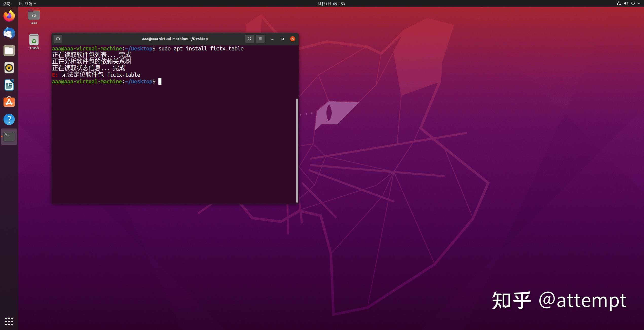The width and height of the screenshot is (644, 330).
Task: Click the Help icon in the dock
Action: (9, 119)
